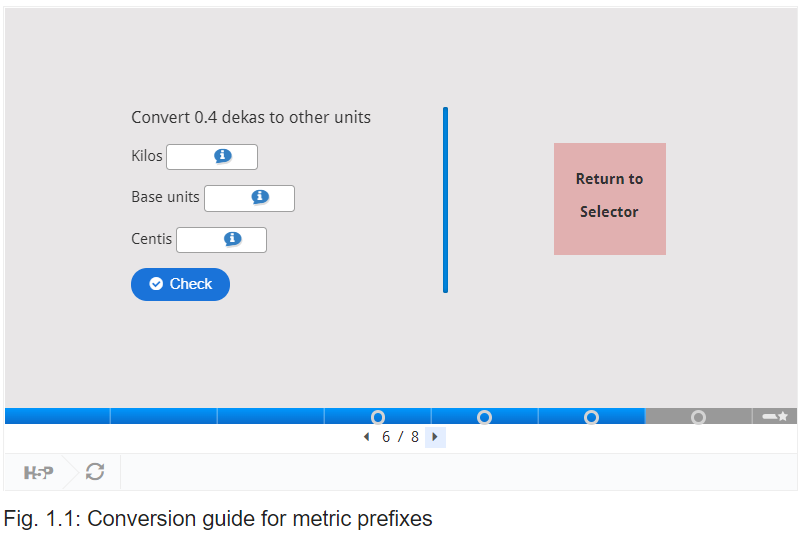This screenshot has width=804, height=534.
Task: Click the info tip icon in Kilos field
Action: click(x=223, y=155)
